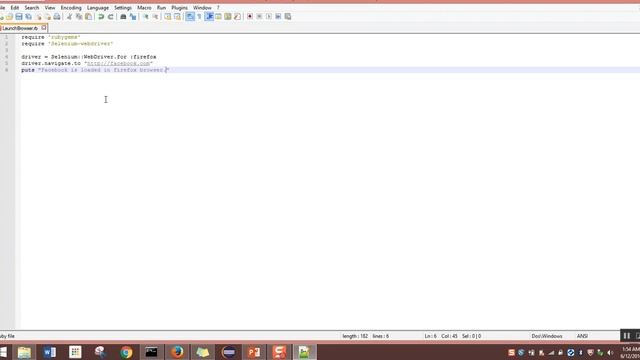
Task: Click the "require 'rubygems'" line of code
Action: tap(51, 37)
